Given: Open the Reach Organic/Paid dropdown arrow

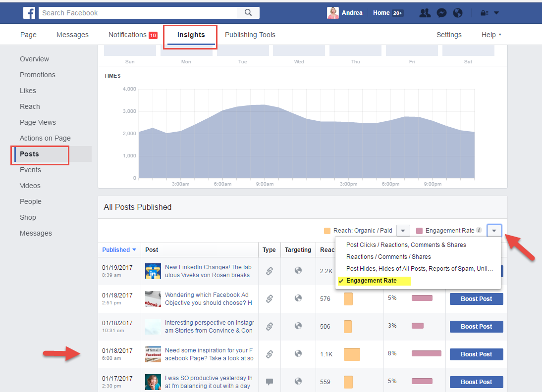Looking at the screenshot, I should click(x=403, y=230).
